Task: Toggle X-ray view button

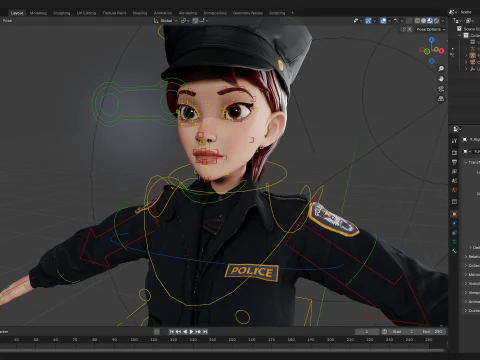Action: (x=409, y=21)
